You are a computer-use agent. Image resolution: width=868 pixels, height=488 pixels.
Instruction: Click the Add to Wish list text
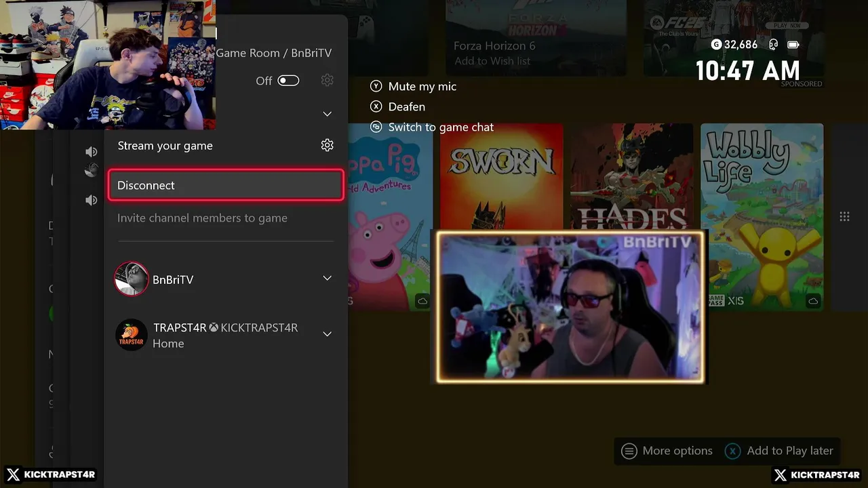point(492,61)
